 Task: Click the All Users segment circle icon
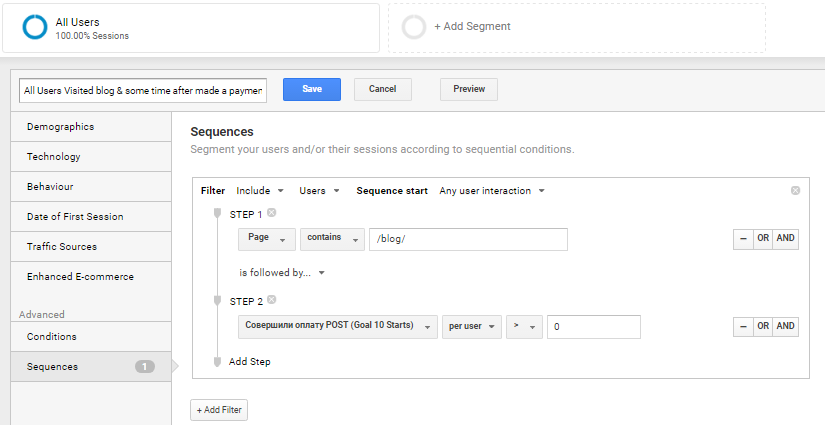tap(35, 27)
